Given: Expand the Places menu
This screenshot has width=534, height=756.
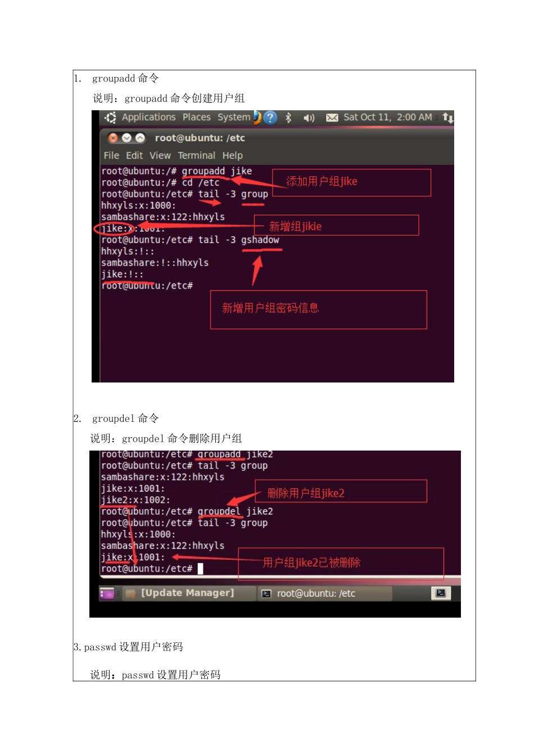Looking at the screenshot, I should [197, 117].
